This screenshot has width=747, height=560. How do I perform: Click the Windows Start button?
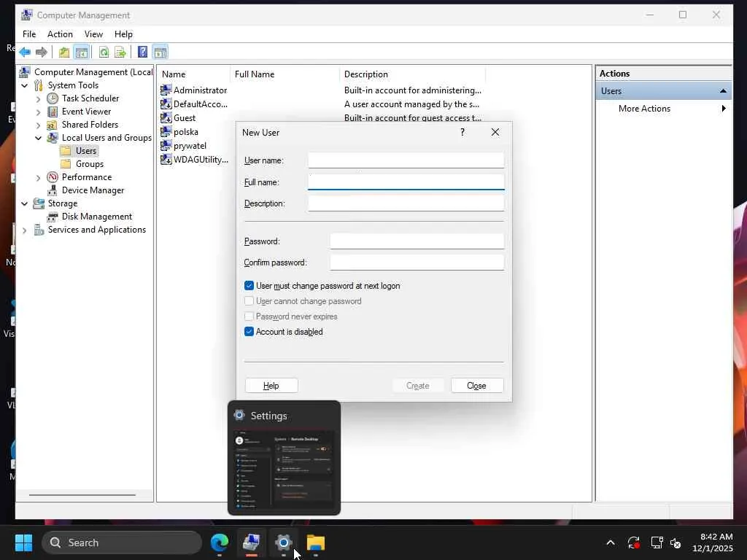click(23, 542)
